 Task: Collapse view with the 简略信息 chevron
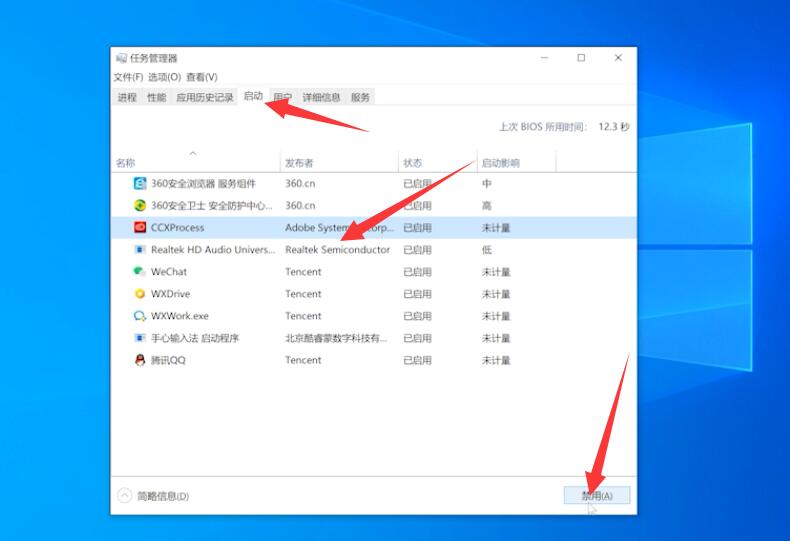click(x=124, y=496)
